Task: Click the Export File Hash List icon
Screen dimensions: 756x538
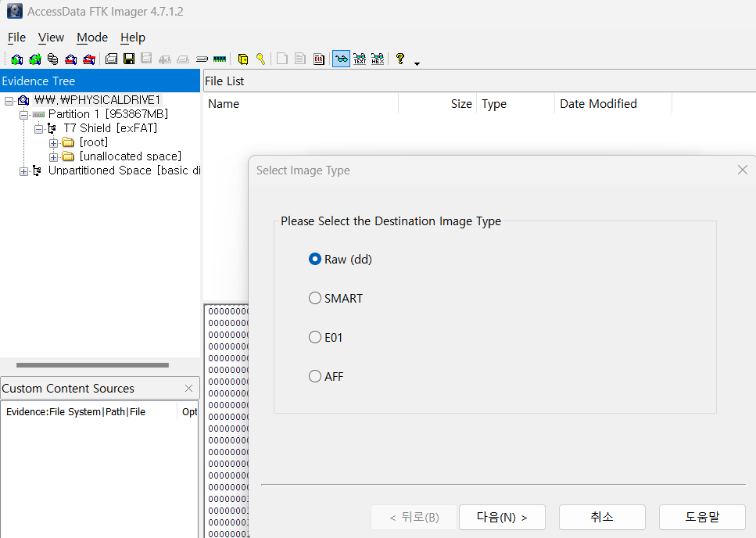Action: [300, 59]
